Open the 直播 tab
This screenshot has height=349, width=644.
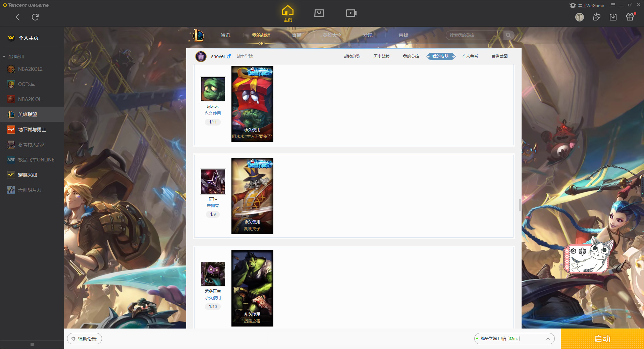coord(297,35)
